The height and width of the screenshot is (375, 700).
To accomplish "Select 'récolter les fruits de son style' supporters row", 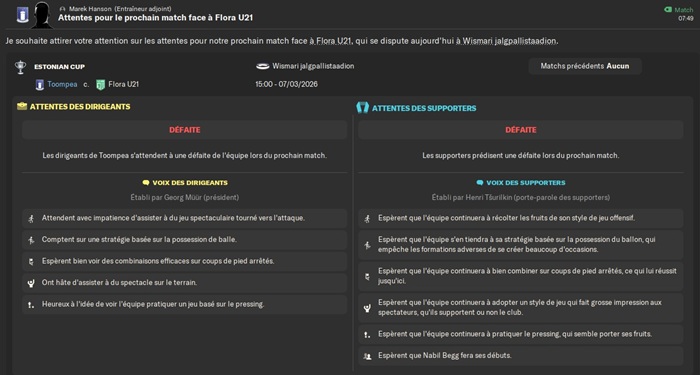I will 521,218.
